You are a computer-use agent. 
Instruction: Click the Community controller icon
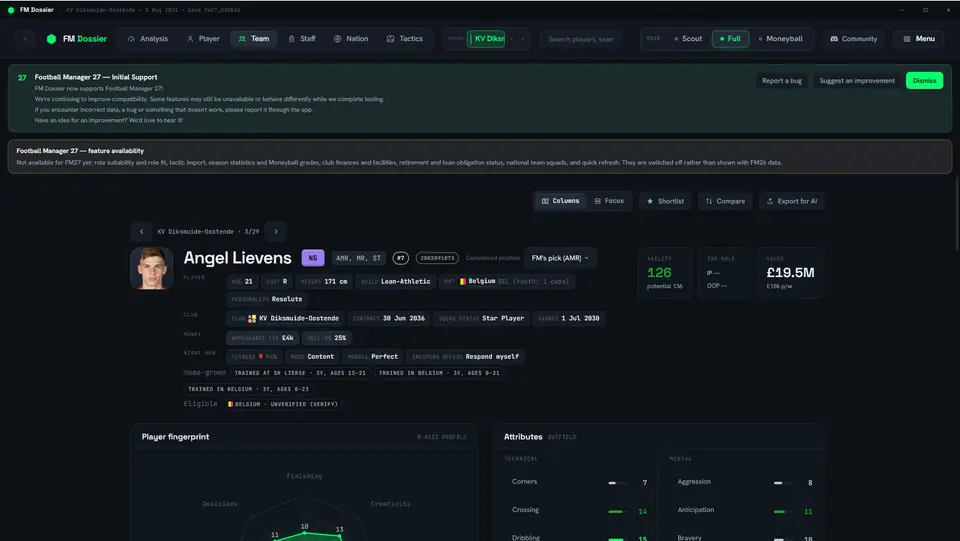click(x=834, y=39)
